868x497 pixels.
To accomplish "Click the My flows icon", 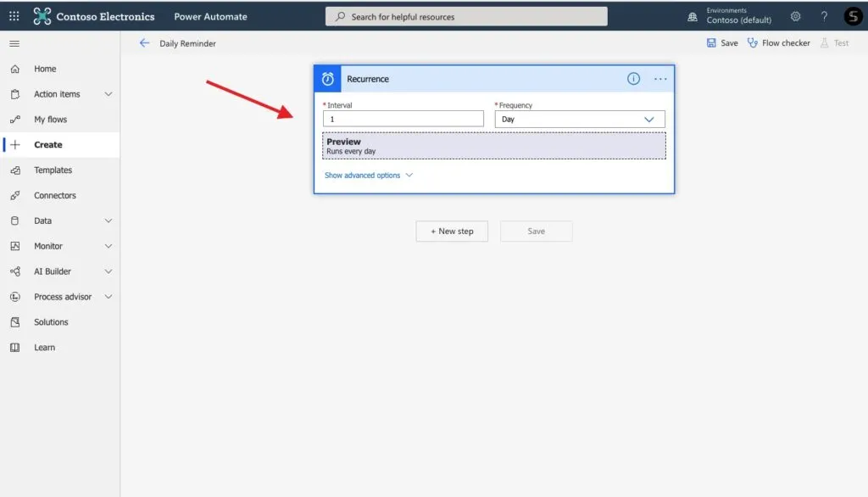I will point(15,119).
